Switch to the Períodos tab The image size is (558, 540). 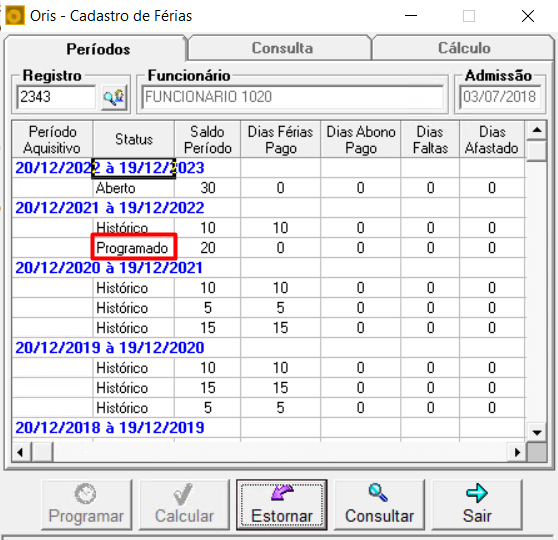tap(96, 48)
